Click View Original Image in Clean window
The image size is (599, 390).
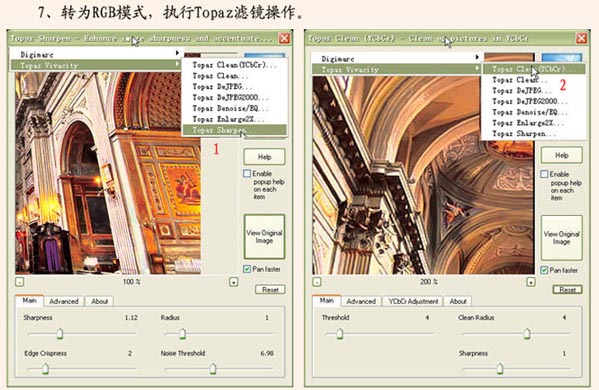pyautogui.click(x=562, y=238)
